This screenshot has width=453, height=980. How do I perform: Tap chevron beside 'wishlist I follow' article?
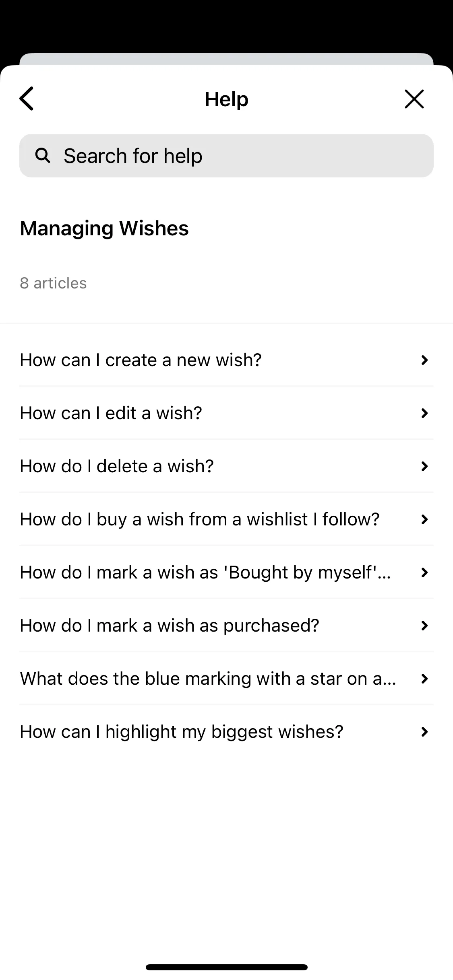tap(424, 519)
